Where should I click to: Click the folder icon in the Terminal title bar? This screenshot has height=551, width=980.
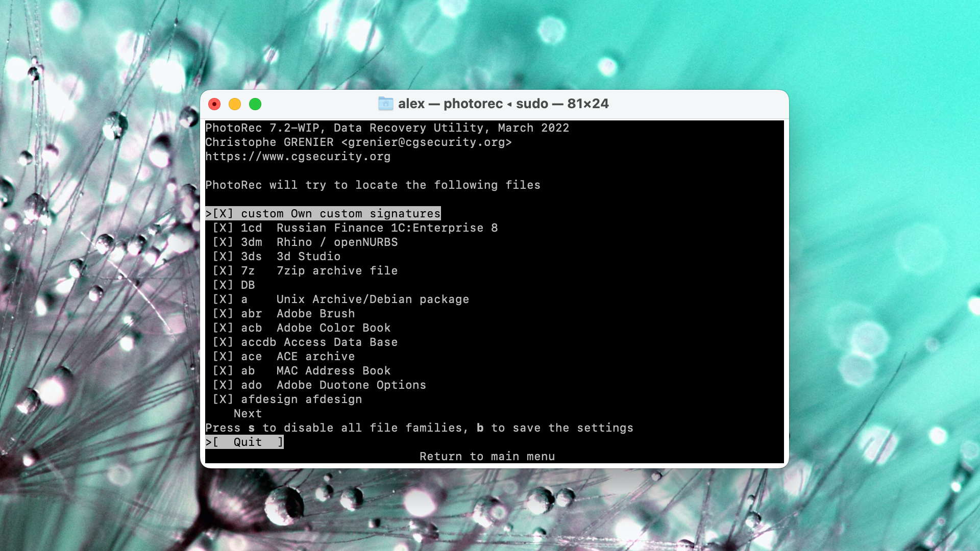386,104
